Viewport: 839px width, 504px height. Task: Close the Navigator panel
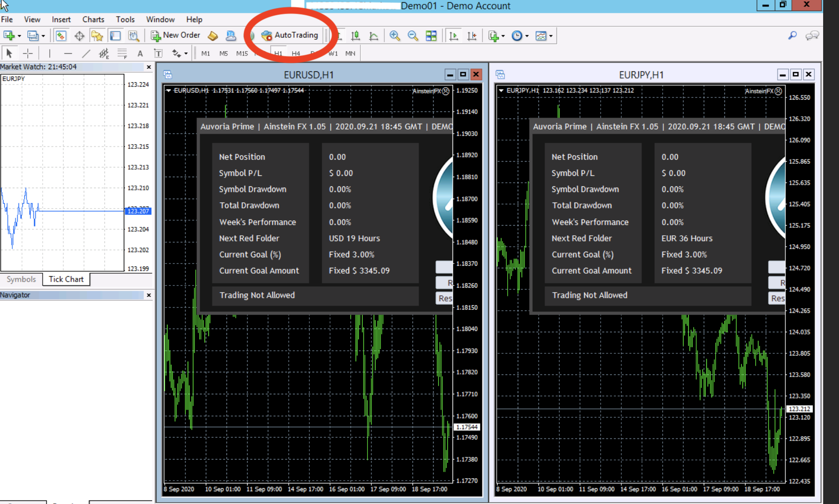click(149, 295)
